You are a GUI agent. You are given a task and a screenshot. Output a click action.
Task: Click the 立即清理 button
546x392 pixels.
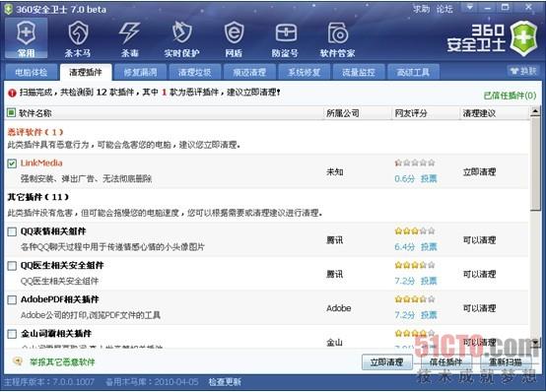click(x=387, y=362)
